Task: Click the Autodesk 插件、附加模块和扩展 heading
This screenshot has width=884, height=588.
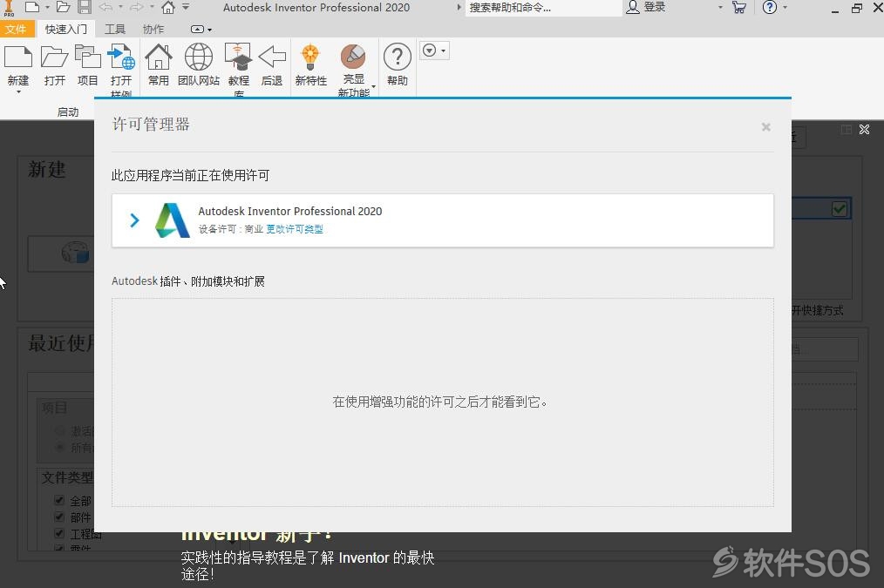Action: coord(188,281)
